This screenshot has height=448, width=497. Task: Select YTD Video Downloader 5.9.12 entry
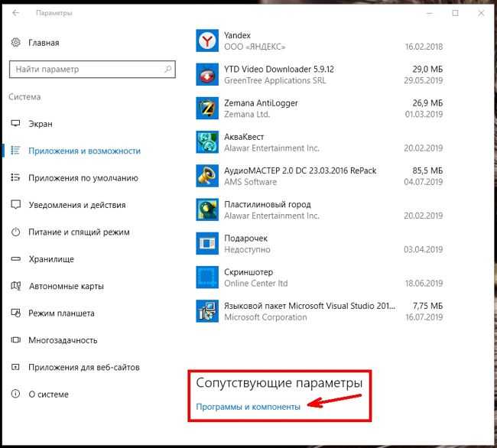[279, 69]
